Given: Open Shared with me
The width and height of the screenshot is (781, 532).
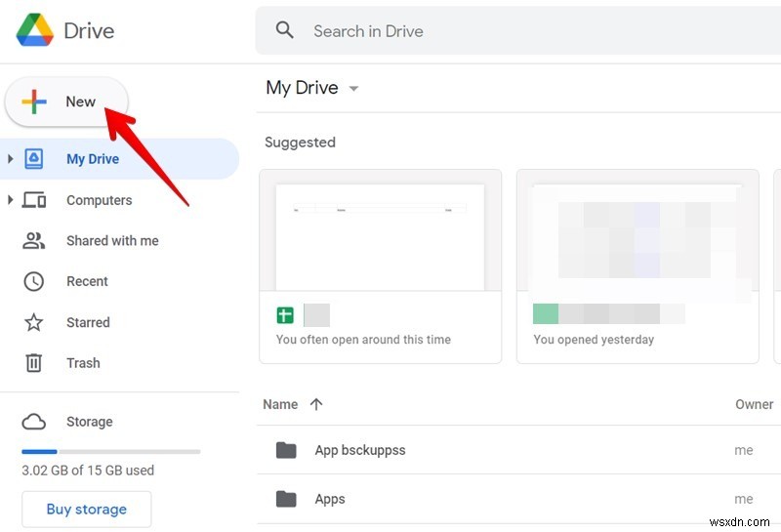Looking at the screenshot, I should [x=112, y=240].
